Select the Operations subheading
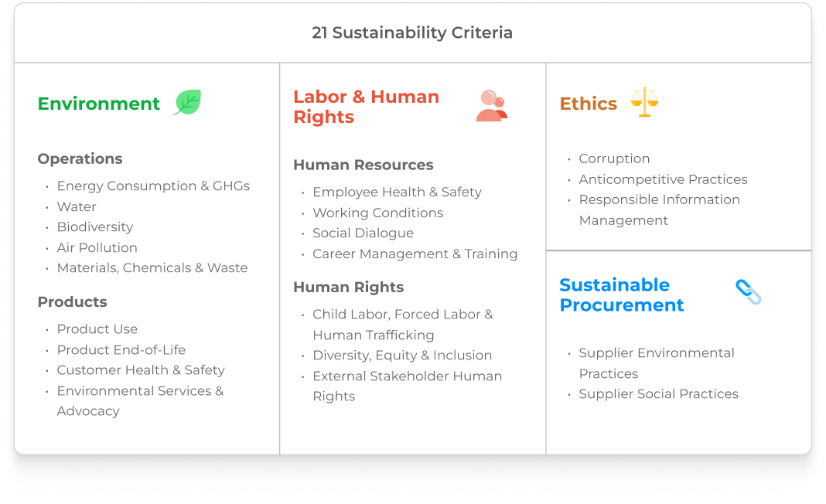826x504 pixels. pos(80,158)
